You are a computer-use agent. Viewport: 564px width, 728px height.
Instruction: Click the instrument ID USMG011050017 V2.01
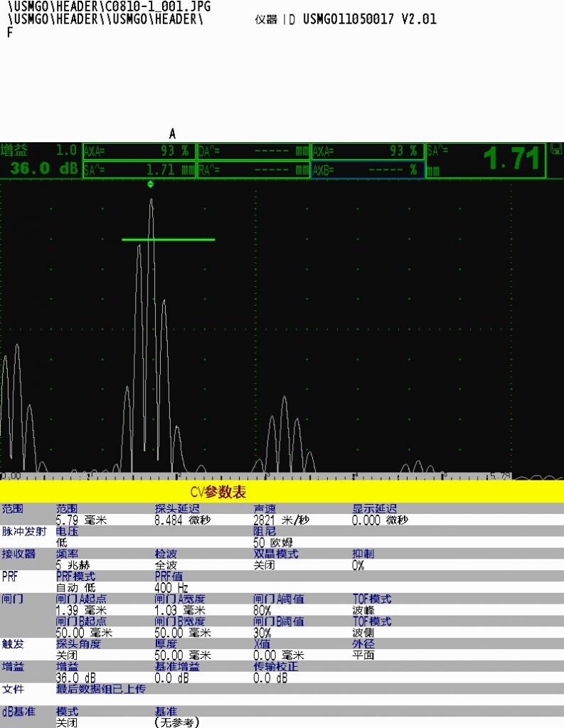pos(369,19)
